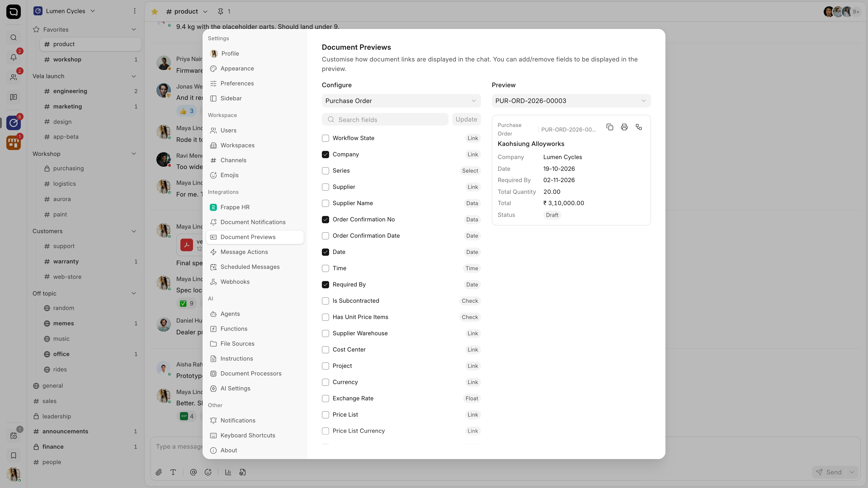868x488 pixels.
Task: Click the member avatars in header
Action: 842,12
